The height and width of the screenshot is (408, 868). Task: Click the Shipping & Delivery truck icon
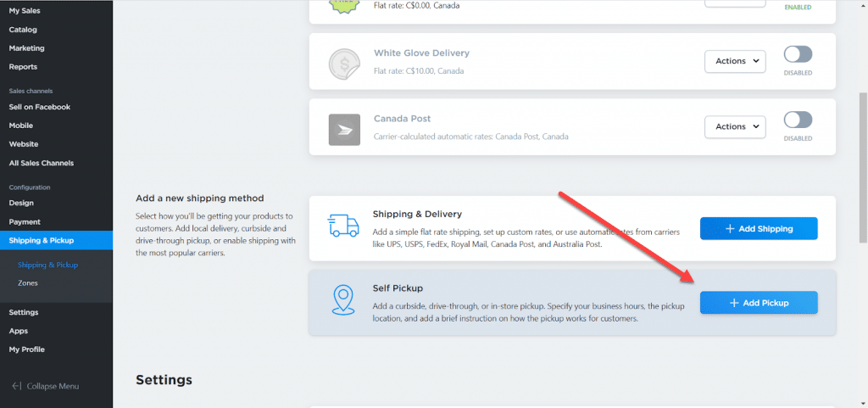(343, 225)
